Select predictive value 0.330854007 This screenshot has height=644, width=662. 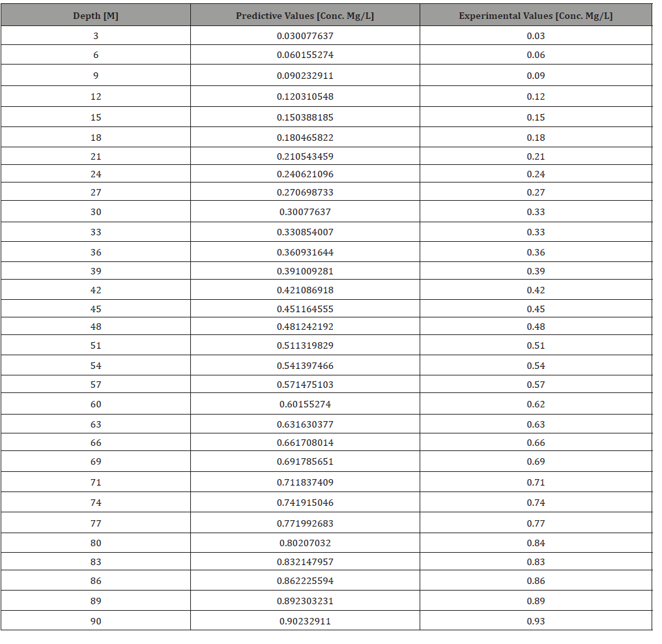pyautogui.click(x=305, y=232)
